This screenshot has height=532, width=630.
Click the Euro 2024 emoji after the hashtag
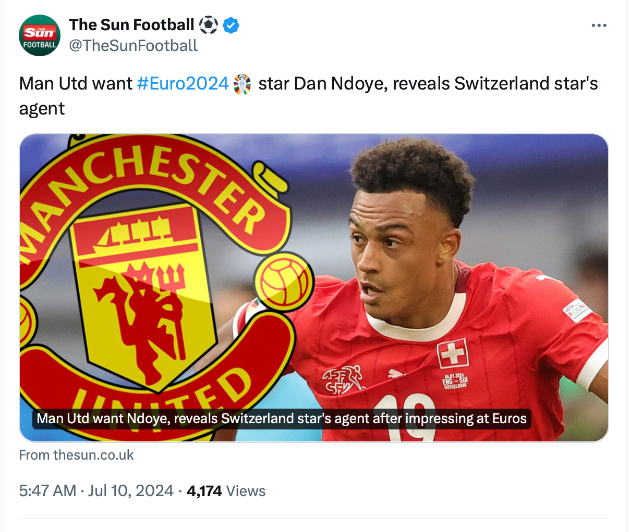point(243,84)
